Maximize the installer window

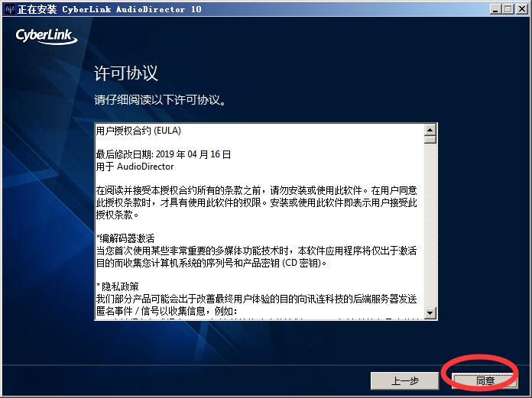click(x=508, y=9)
